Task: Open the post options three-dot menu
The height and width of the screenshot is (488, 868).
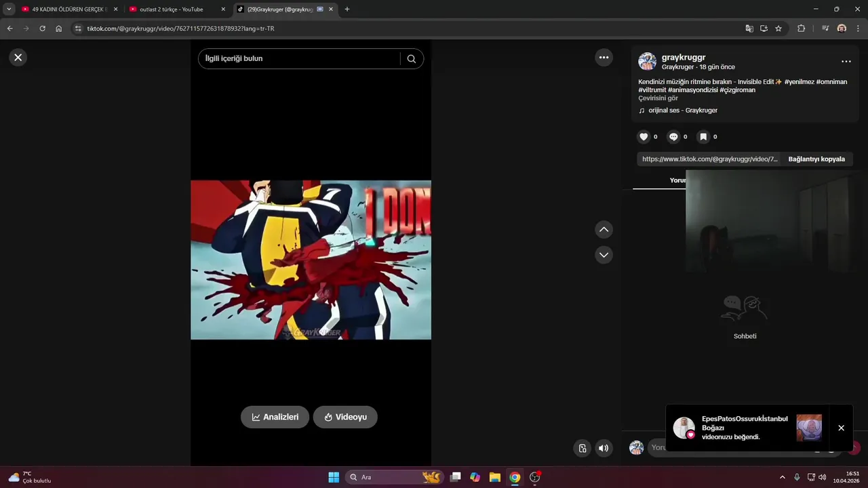Action: tap(846, 62)
